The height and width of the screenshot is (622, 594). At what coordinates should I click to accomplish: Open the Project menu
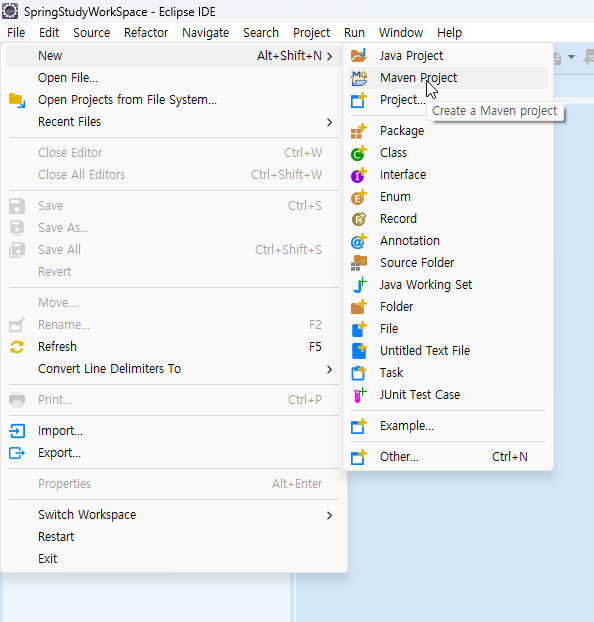tap(311, 33)
